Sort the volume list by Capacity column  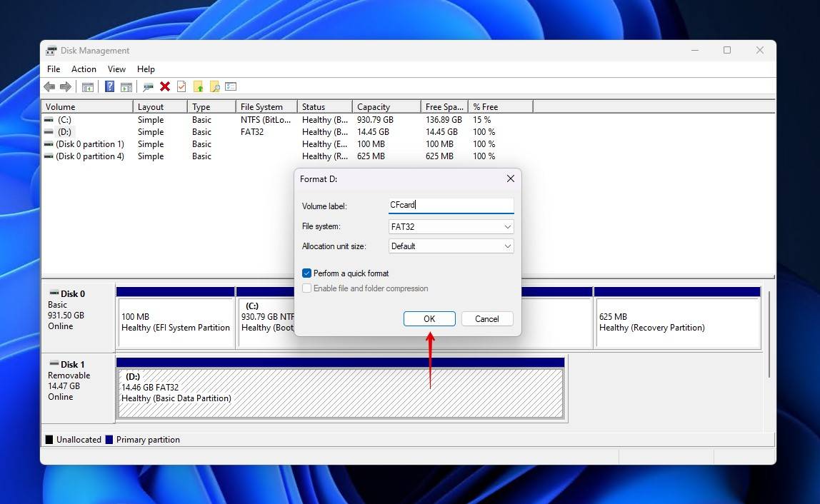click(374, 107)
